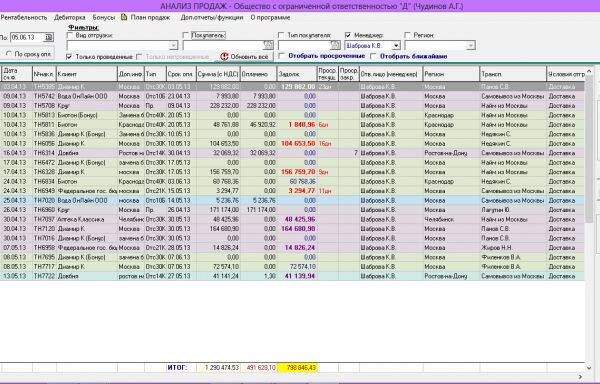Viewport: 600px width, 384px height.
Task: Check the Отобрать ближайшие checkbox
Action: click(374, 56)
